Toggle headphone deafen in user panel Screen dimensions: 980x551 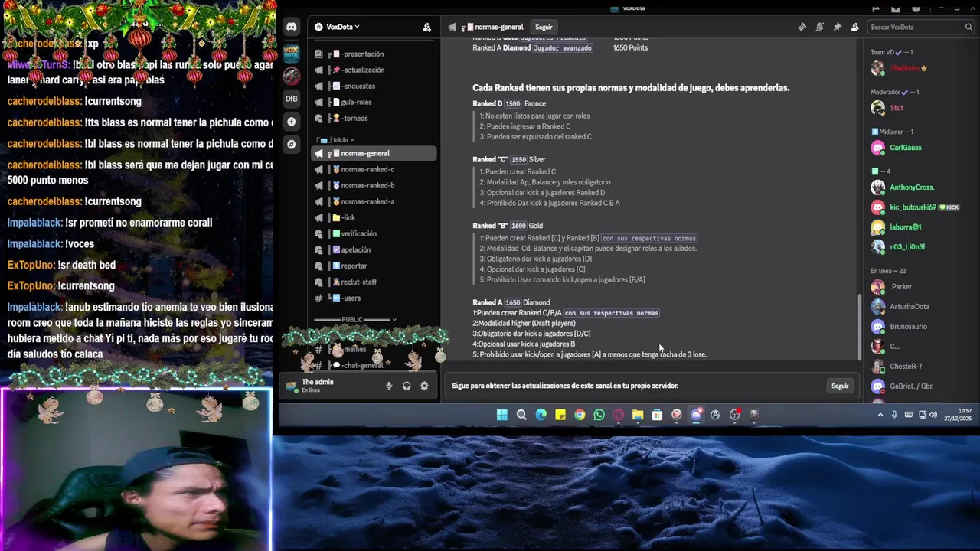[407, 386]
